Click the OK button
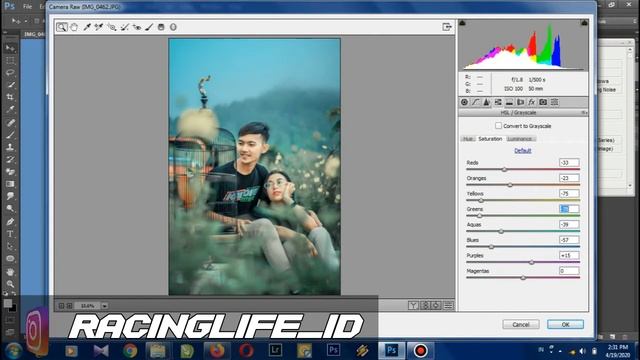 tap(565, 324)
